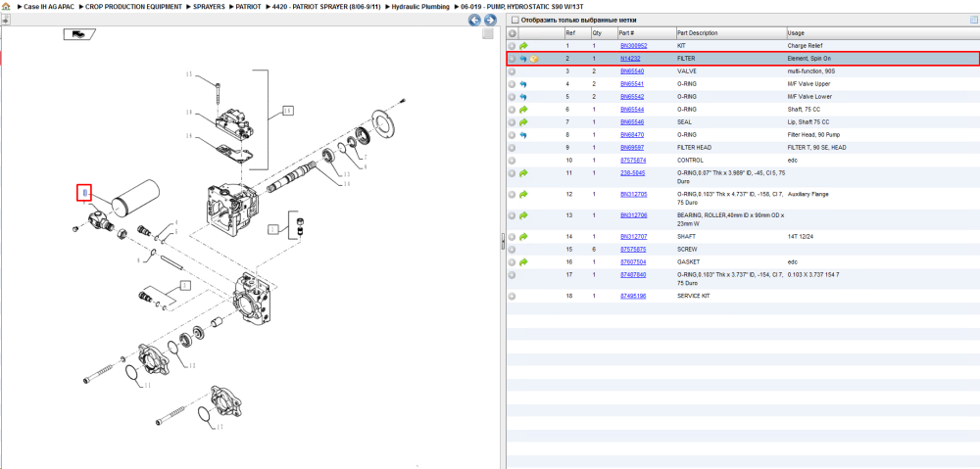Image resolution: width=980 pixels, height=469 pixels.
Task: Open 4420 - PATRIOT SPRAYER breadcrumb
Action: pos(326,6)
